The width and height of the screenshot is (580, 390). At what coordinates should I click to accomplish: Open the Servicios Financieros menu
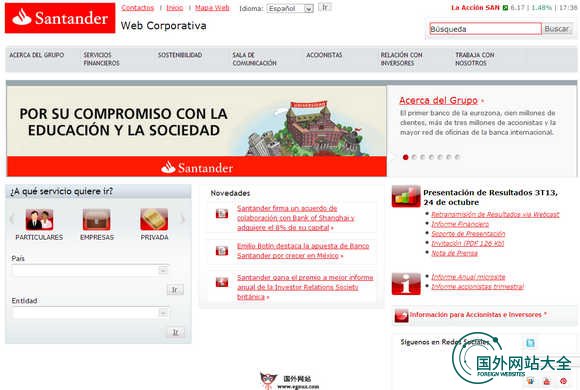point(101,59)
